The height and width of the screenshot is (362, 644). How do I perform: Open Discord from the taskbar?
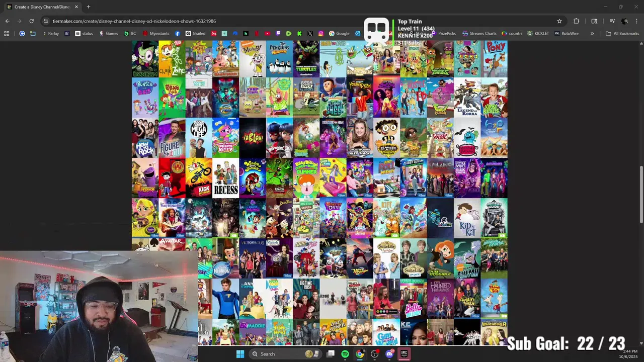[389, 354]
